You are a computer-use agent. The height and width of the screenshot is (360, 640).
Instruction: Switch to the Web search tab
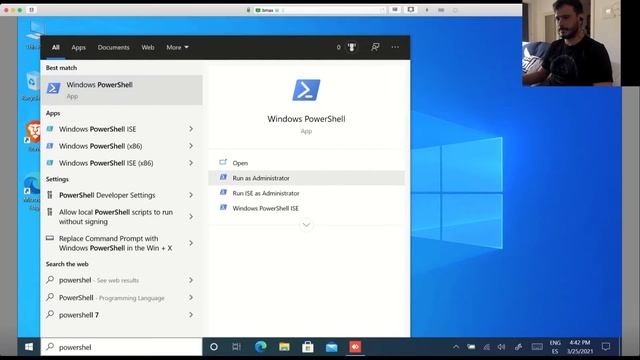pos(148,47)
